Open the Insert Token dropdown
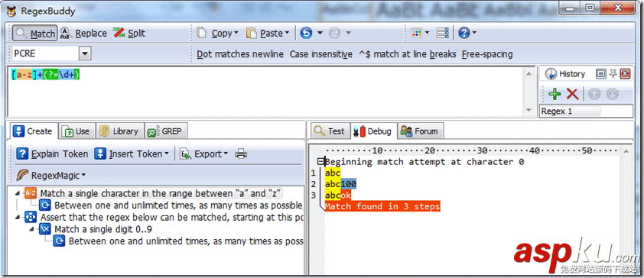The height and width of the screenshot is (278, 644). (x=132, y=154)
